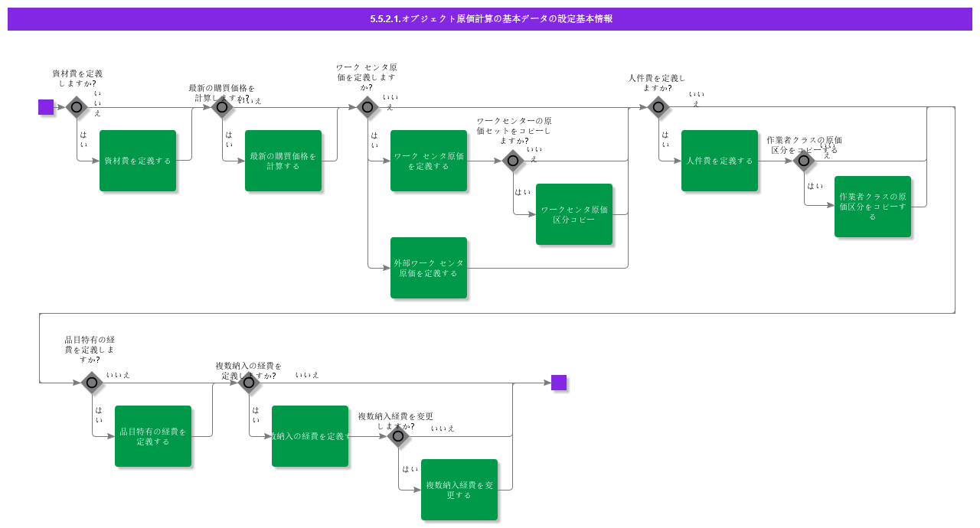
Task: Select the ワーク センタ原価を定義しますか? gateway diamond
Action: (x=367, y=107)
